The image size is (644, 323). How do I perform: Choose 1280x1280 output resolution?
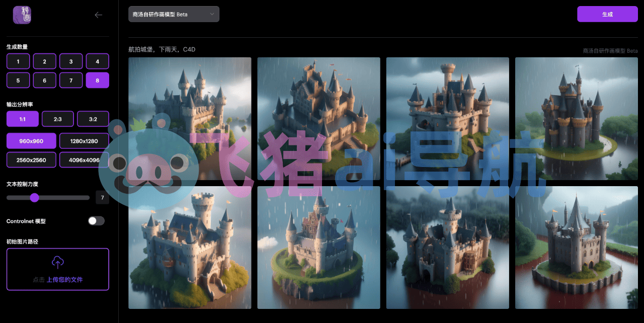coord(84,141)
